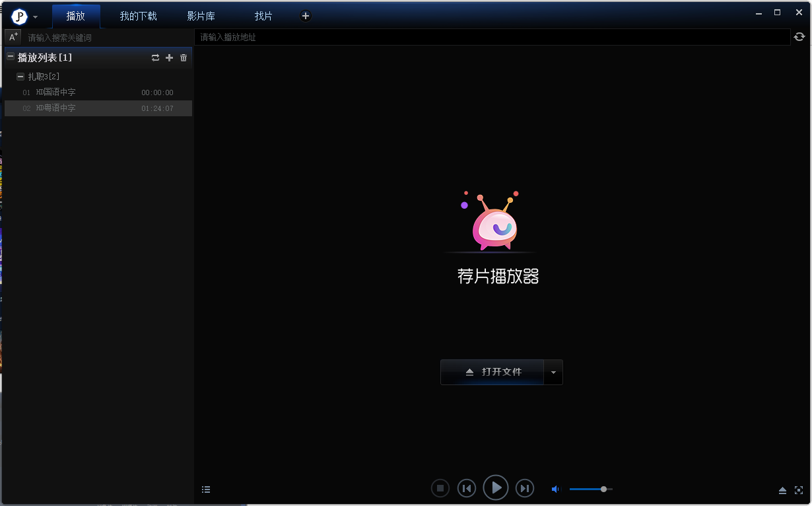Open the dropdown arrow next to 打开文件

point(553,372)
